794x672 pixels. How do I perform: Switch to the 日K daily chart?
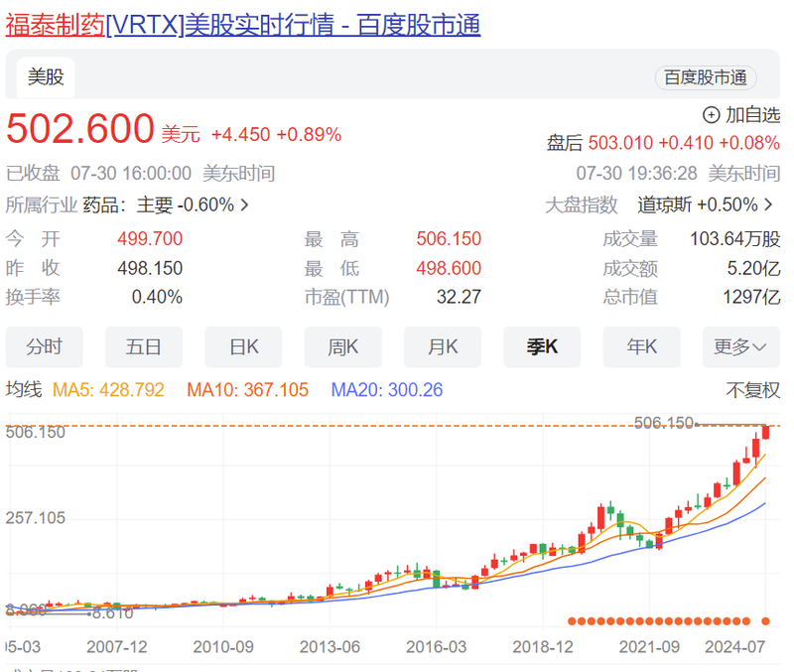click(243, 346)
